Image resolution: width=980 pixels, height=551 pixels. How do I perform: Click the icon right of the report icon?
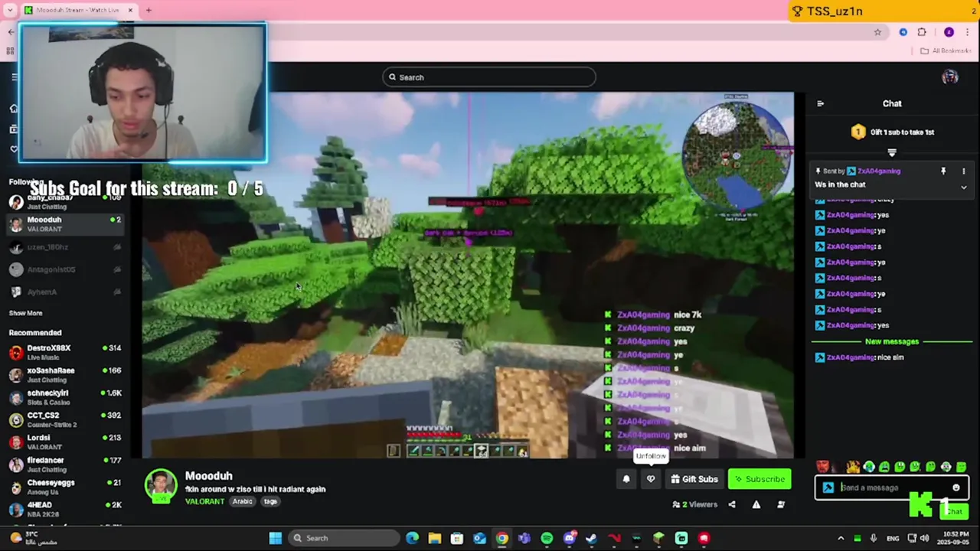[781, 504]
